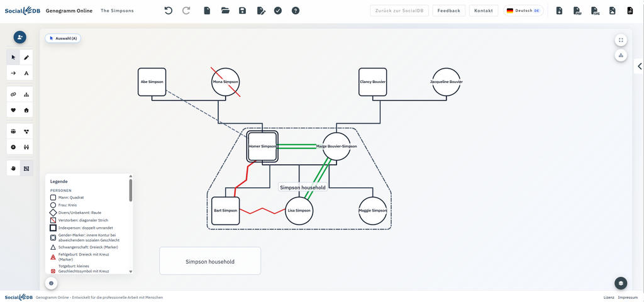Click the add person button
This screenshot has width=644, height=302.
pos(19,37)
